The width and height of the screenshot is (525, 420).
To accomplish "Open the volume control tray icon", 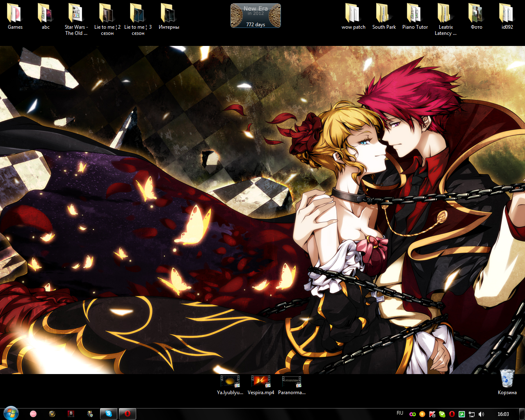I will [481, 414].
